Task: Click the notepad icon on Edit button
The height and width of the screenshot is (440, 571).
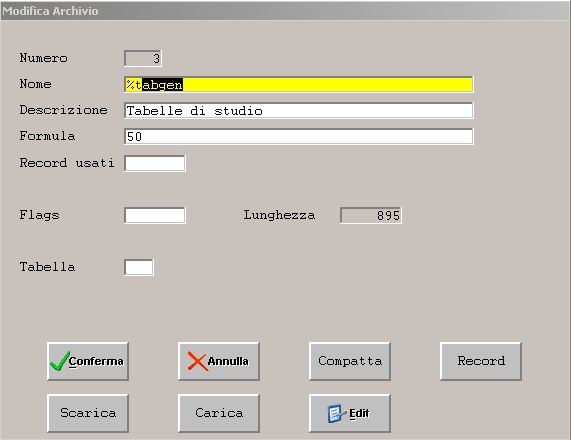Action: coord(336,413)
